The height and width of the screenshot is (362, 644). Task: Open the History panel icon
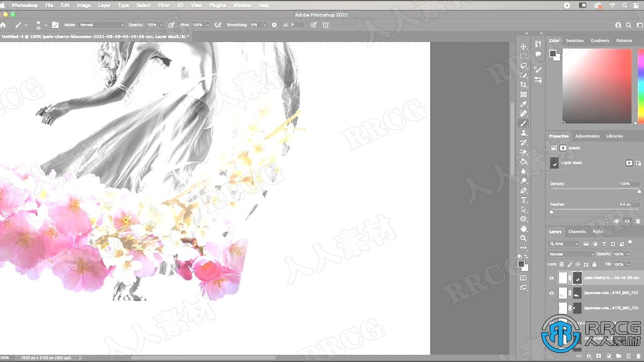[538, 44]
